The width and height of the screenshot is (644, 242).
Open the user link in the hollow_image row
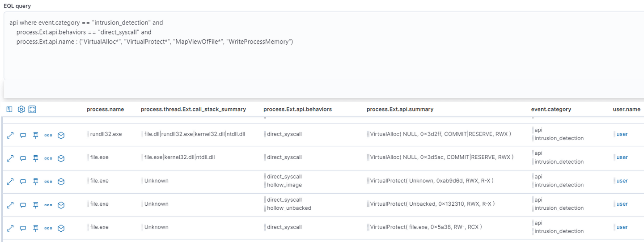tap(622, 181)
